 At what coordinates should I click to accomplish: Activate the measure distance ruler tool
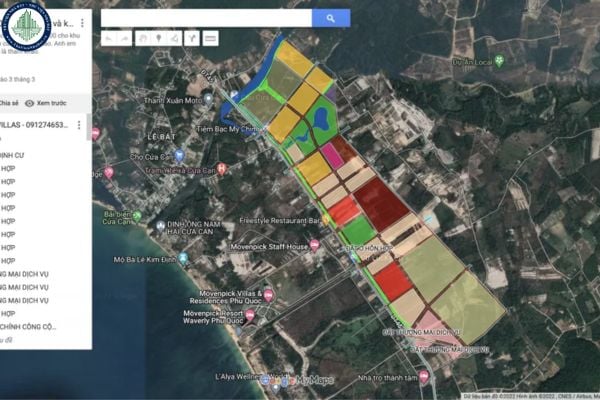(x=210, y=39)
